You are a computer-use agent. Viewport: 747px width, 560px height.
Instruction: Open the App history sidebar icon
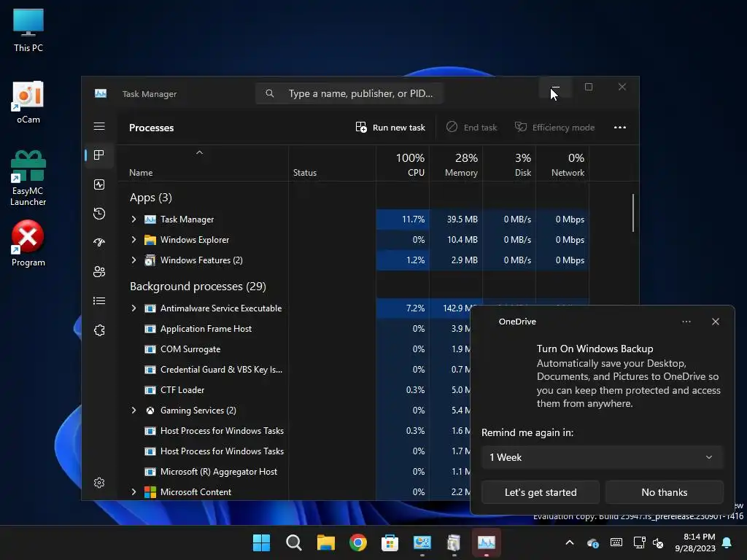tap(99, 214)
